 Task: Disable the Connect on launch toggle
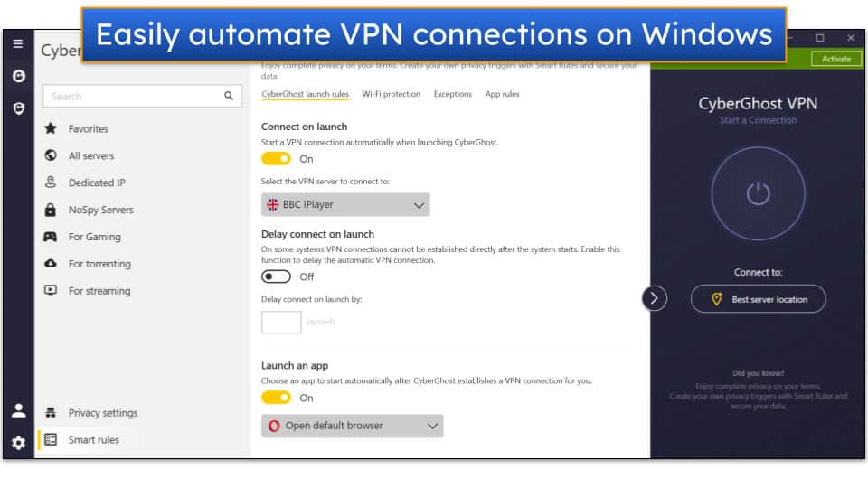[x=277, y=159]
